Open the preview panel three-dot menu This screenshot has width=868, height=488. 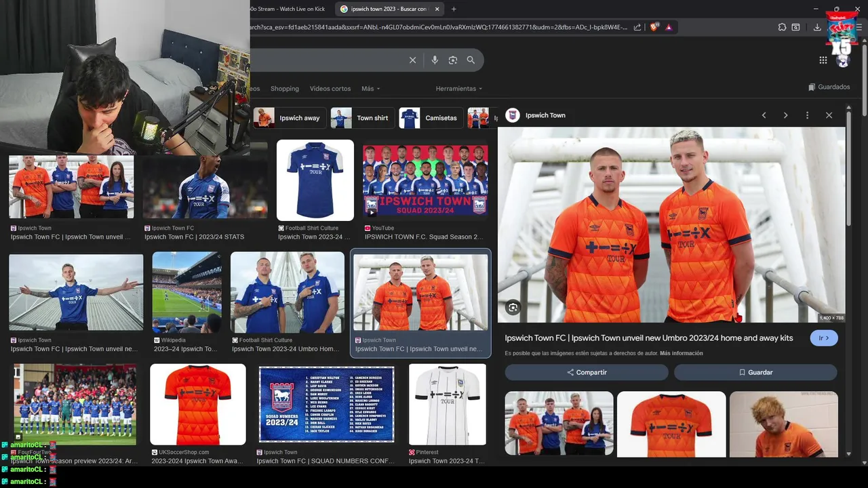point(807,115)
